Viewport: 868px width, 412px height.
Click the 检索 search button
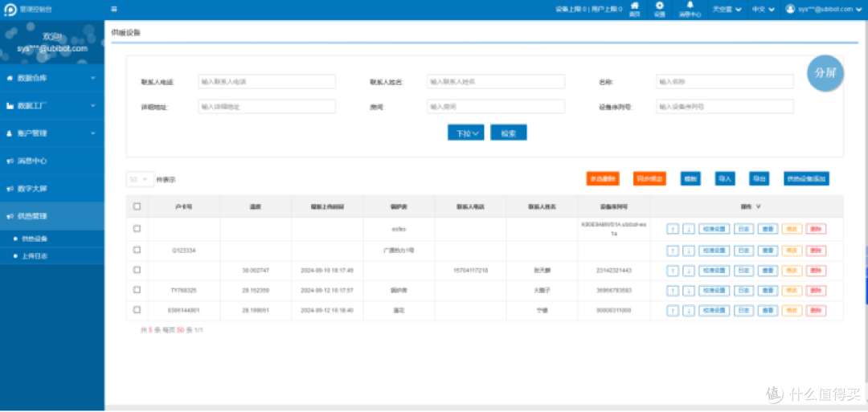click(509, 133)
